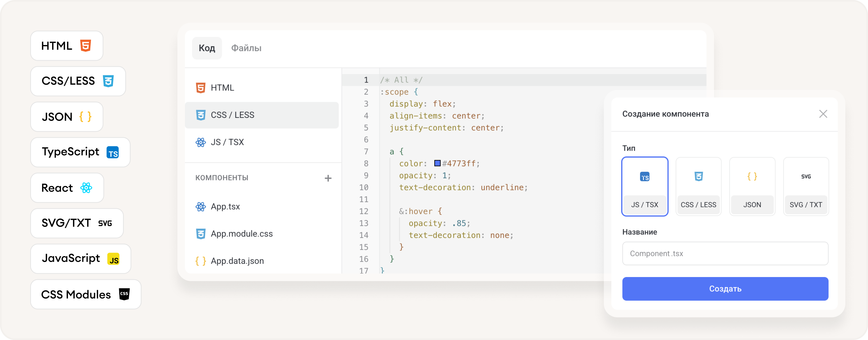This screenshot has width=868, height=340.
Task: Select JSON component type
Action: [752, 187]
